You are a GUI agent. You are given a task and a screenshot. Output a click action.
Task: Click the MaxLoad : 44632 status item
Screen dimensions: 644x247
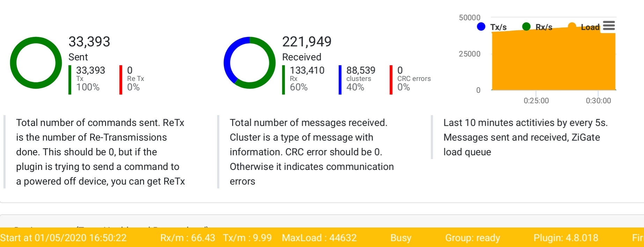coord(319,238)
